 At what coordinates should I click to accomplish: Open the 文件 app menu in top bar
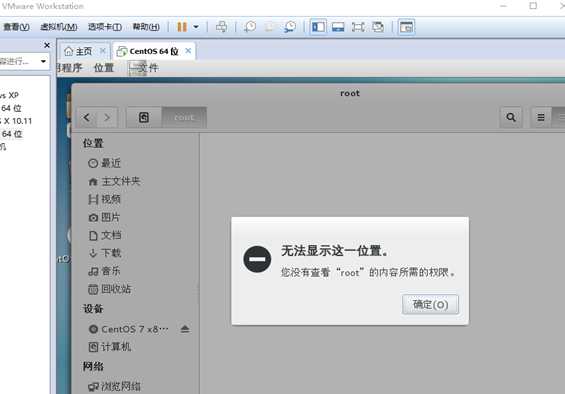click(x=144, y=68)
